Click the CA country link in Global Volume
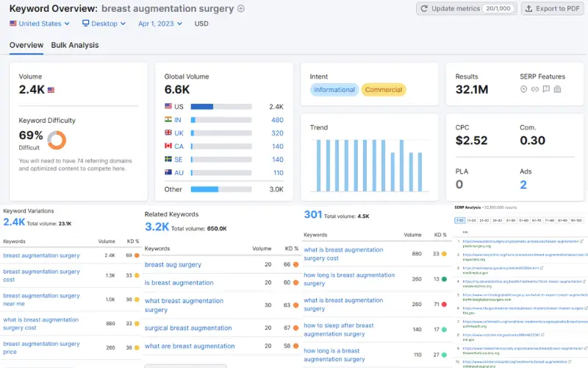The image size is (588, 368). 179,146
